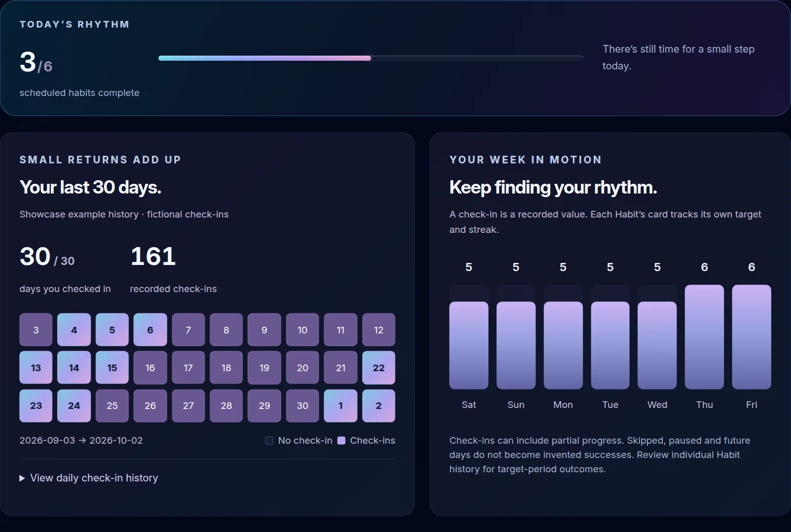Select day 4 calendar cell

[x=74, y=330]
